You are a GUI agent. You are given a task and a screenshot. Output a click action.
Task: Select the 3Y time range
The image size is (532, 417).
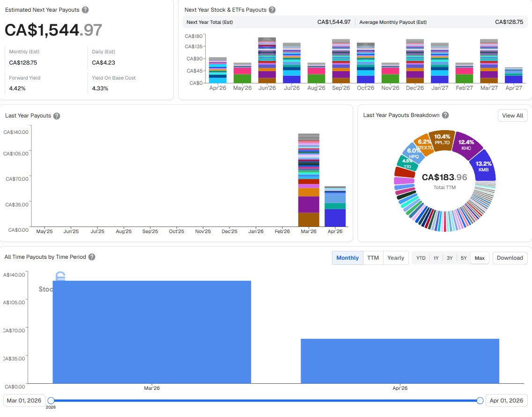tap(450, 258)
